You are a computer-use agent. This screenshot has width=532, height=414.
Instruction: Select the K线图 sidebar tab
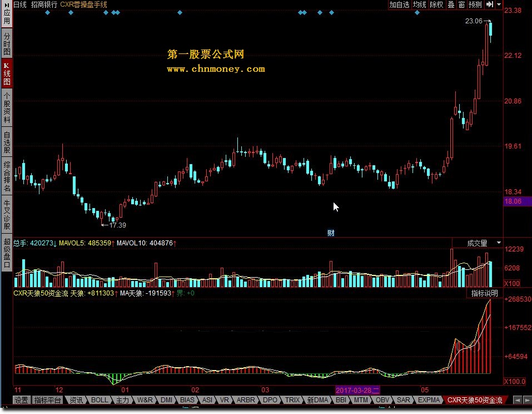pyautogui.click(x=7, y=73)
